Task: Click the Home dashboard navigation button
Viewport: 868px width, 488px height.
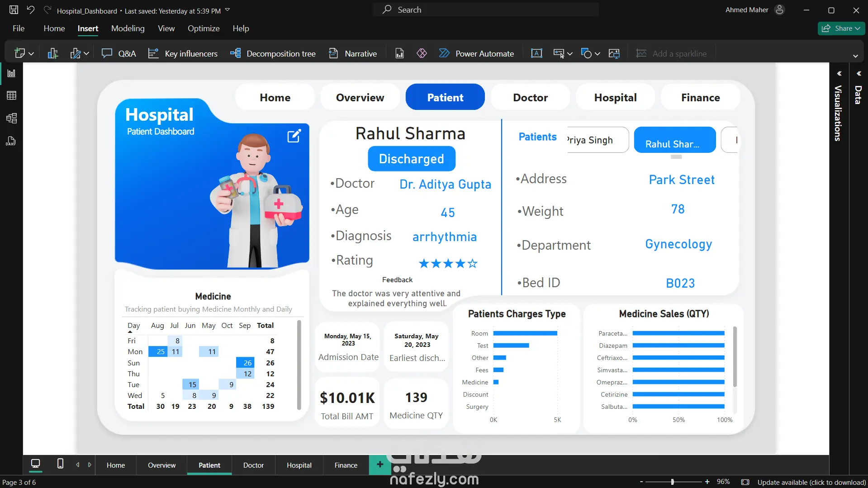Action: click(x=275, y=97)
